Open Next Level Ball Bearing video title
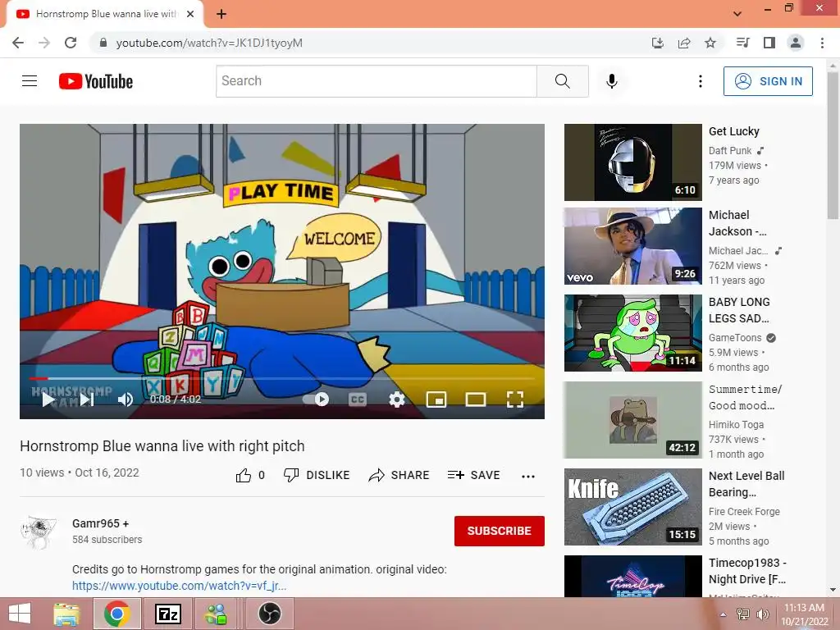 click(746, 484)
